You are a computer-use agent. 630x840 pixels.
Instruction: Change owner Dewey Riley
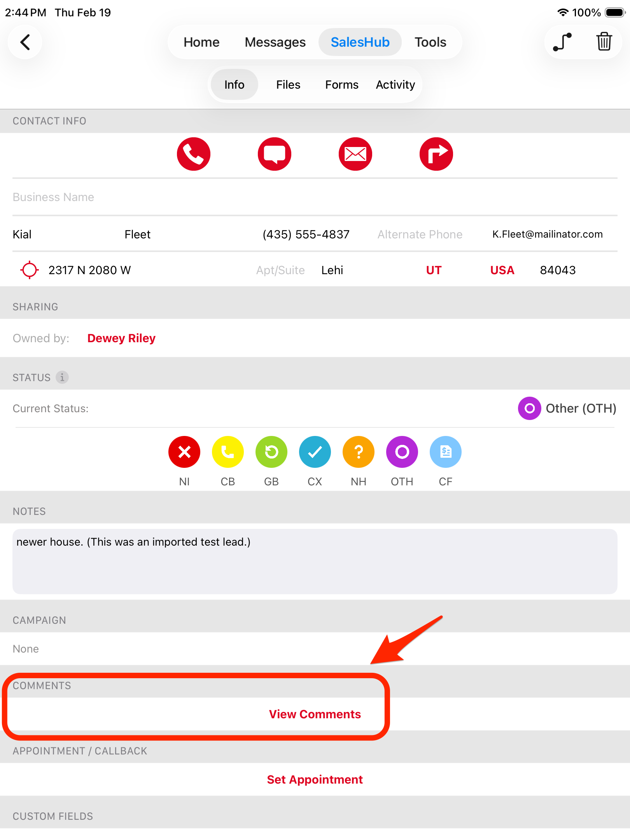[121, 338]
